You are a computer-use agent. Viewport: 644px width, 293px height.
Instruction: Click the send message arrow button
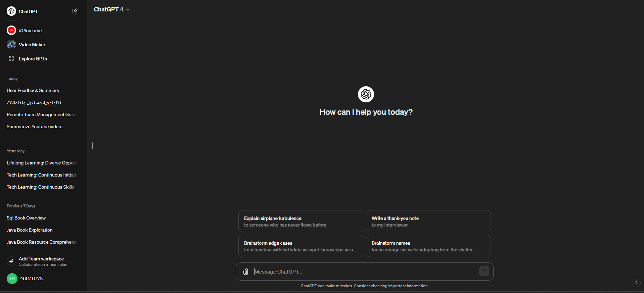click(484, 271)
